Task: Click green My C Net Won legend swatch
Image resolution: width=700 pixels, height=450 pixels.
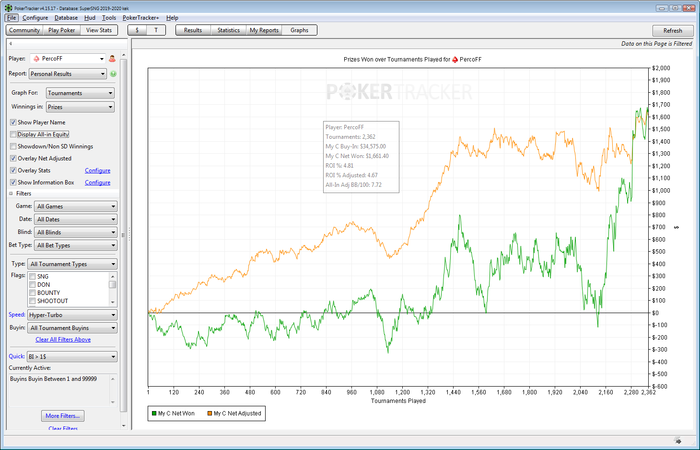Action: (154, 414)
